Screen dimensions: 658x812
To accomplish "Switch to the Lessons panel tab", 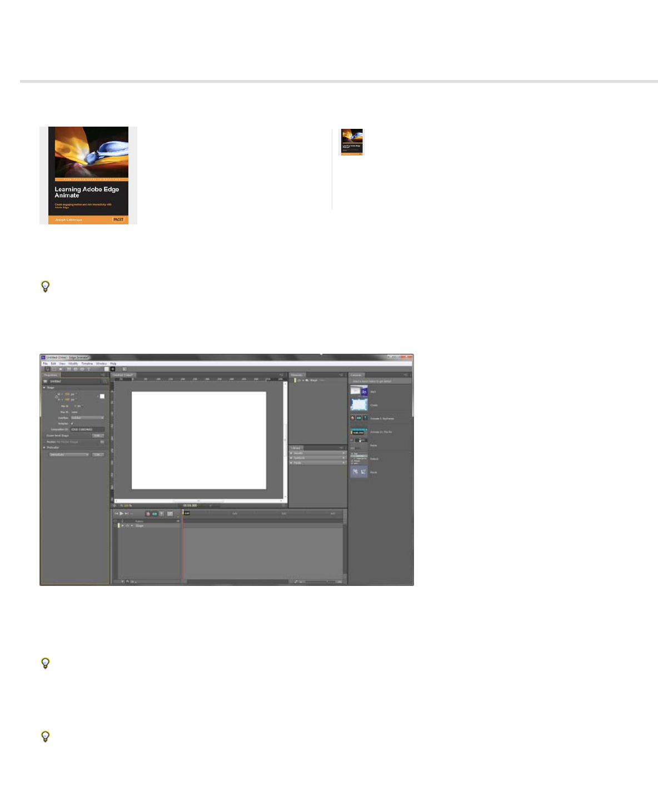I will point(356,375).
